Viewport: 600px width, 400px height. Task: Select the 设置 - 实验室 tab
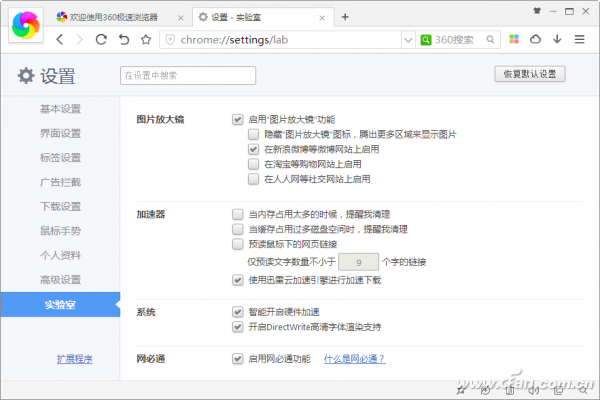tap(262, 17)
